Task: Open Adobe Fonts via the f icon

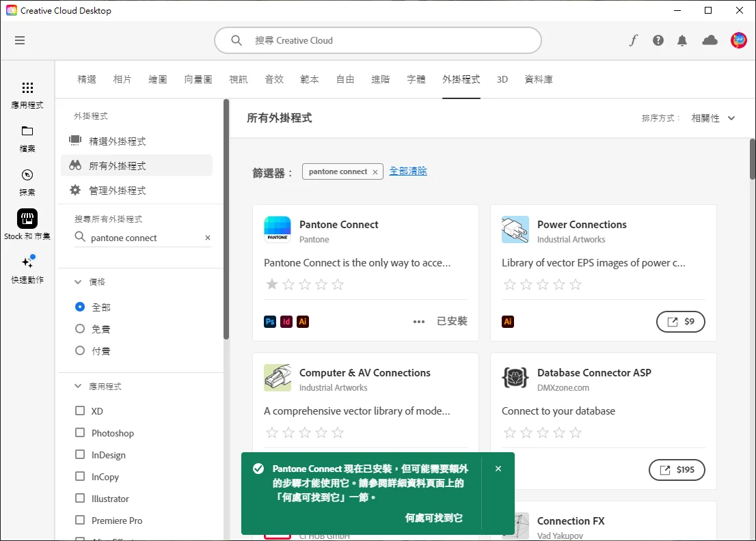Action: click(x=633, y=40)
